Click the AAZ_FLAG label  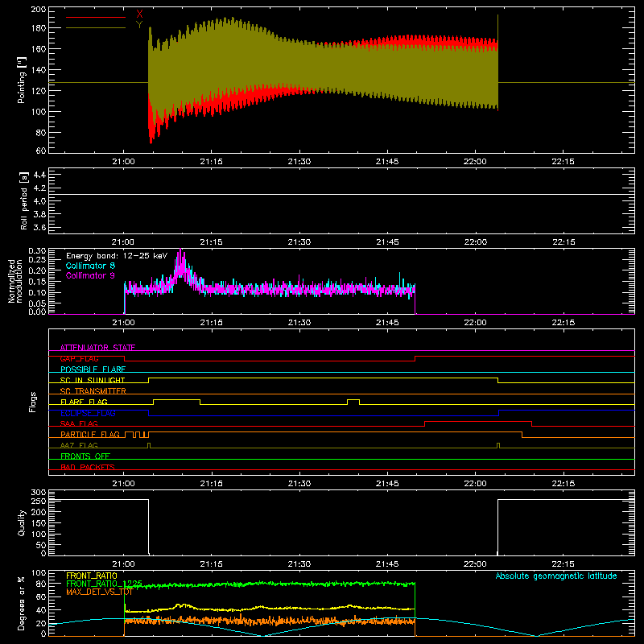point(79,445)
